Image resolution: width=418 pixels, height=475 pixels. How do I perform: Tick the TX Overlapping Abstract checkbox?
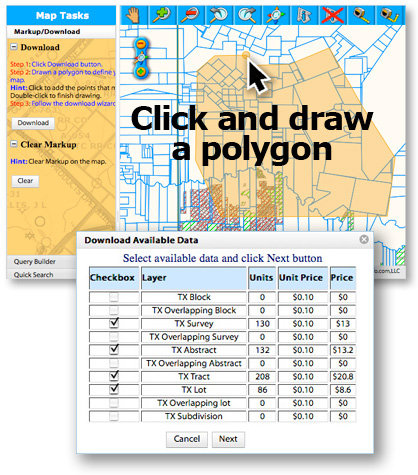[114, 363]
